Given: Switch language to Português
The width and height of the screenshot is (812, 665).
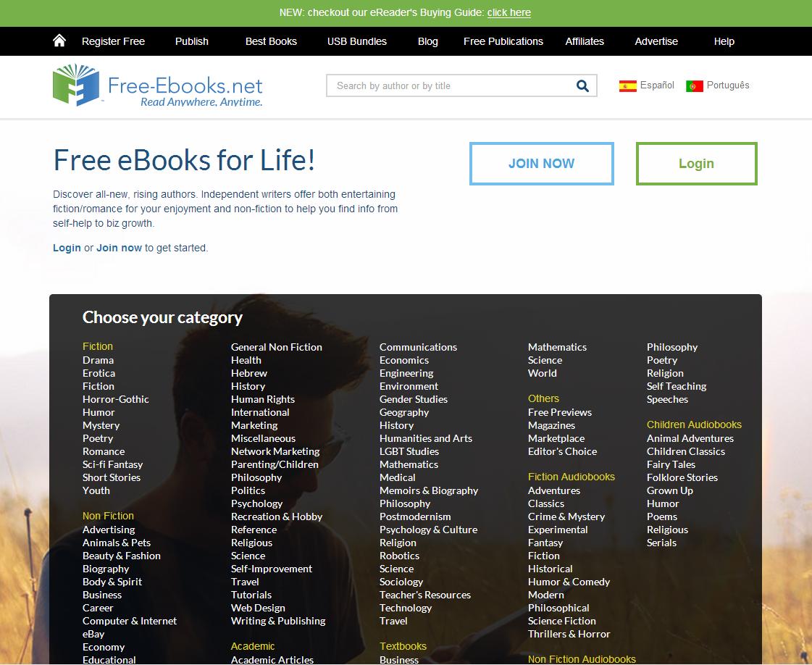Looking at the screenshot, I should click(727, 85).
